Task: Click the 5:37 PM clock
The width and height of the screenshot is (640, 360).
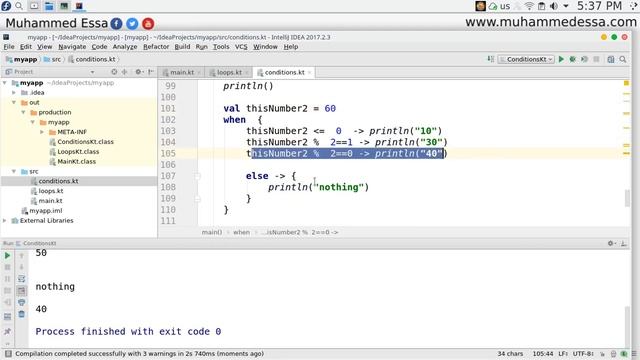Action: tap(599, 6)
